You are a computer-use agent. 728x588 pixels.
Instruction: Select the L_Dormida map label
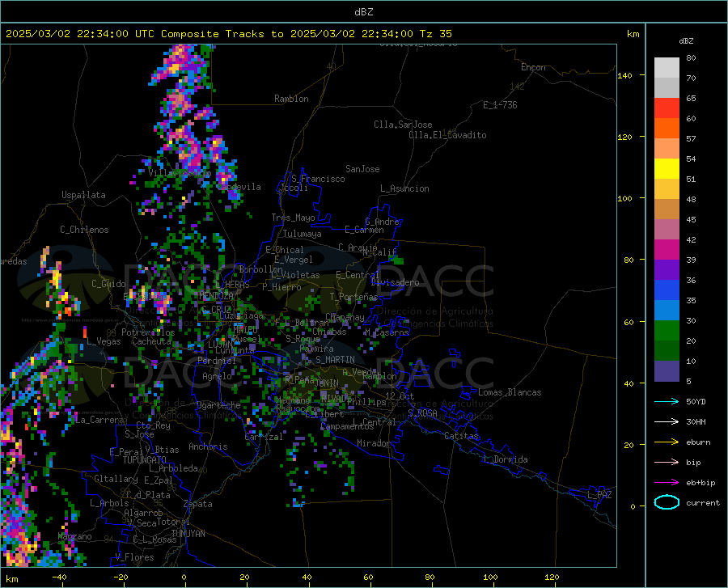506,459
